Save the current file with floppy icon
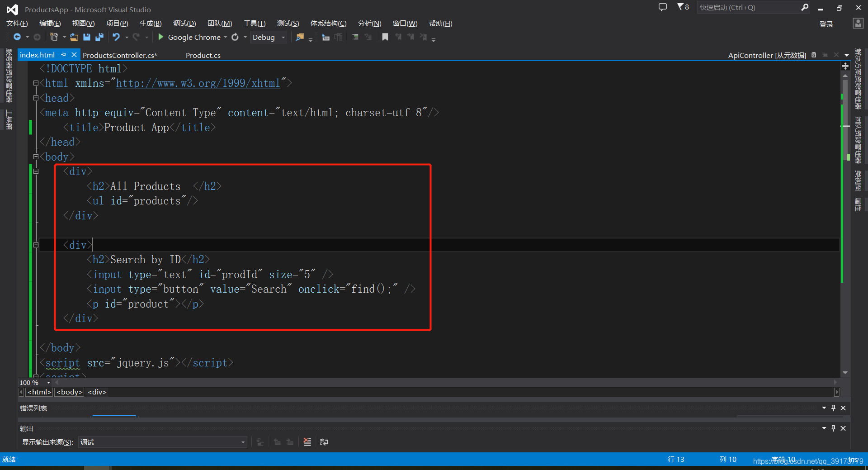The height and width of the screenshot is (470, 868). 87,37
